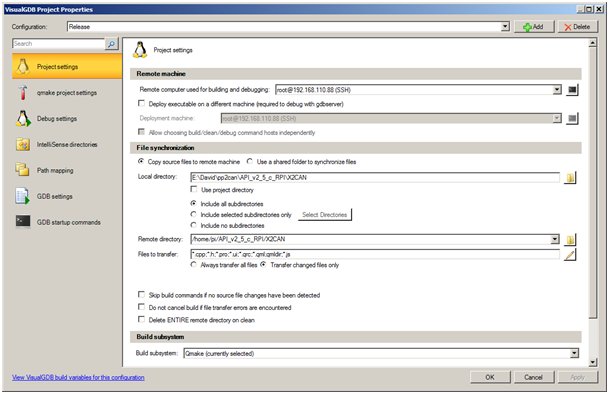The width and height of the screenshot is (609, 394).
Task: Open Project settings page in sidebar
Action: (x=67, y=66)
